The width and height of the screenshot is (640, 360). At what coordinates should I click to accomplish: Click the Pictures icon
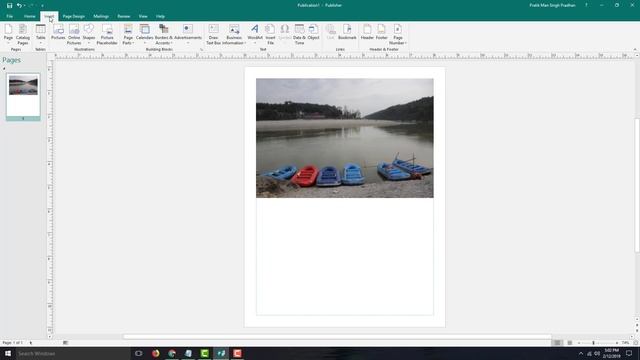tap(58, 32)
